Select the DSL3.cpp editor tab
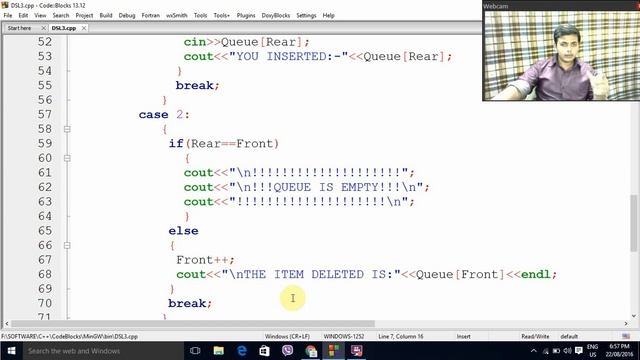This screenshot has height=360, width=640. (64, 28)
